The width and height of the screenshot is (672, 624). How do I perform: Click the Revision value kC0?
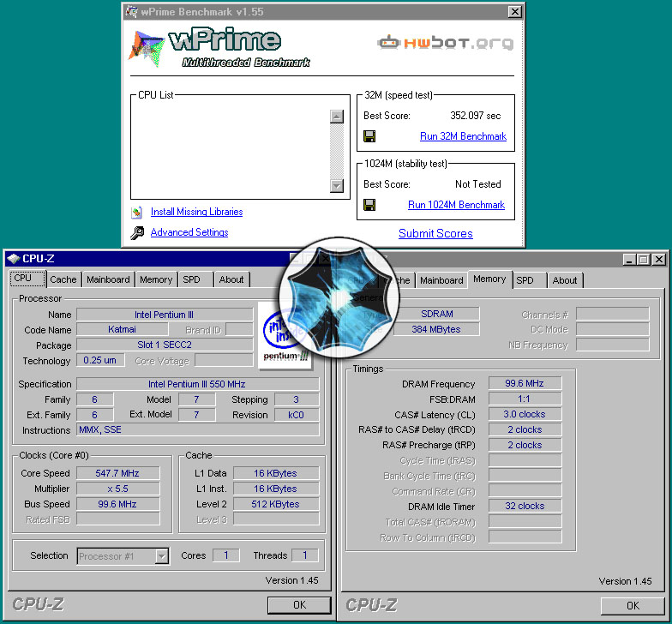tap(297, 415)
